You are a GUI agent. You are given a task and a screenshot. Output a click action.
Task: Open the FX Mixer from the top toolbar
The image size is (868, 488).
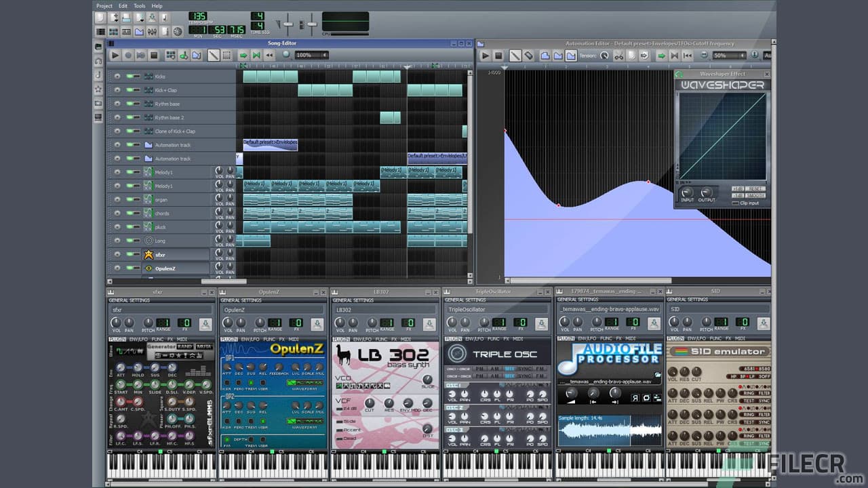coord(153,31)
